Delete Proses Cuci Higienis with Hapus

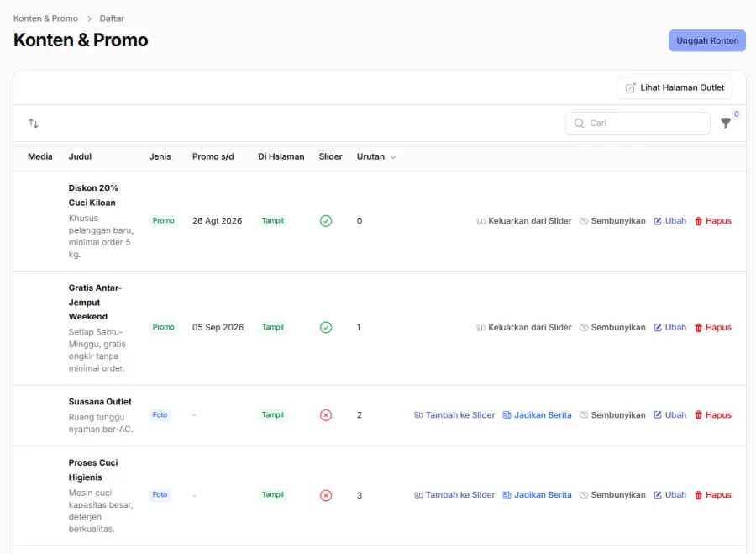(713, 495)
